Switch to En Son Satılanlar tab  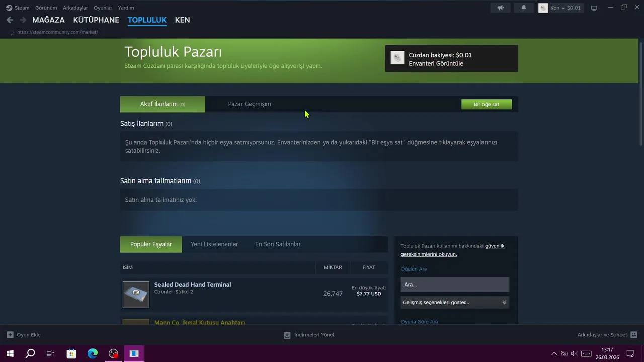tap(278, 244)
